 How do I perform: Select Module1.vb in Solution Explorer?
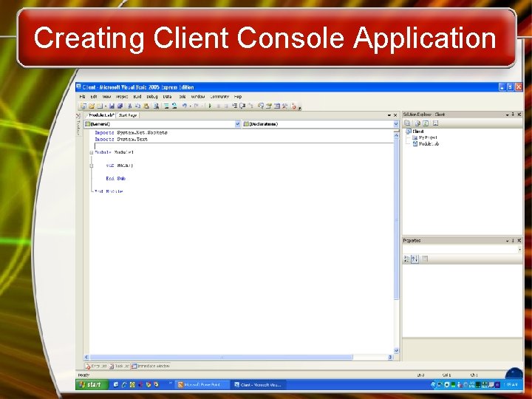tap(426, 144)
